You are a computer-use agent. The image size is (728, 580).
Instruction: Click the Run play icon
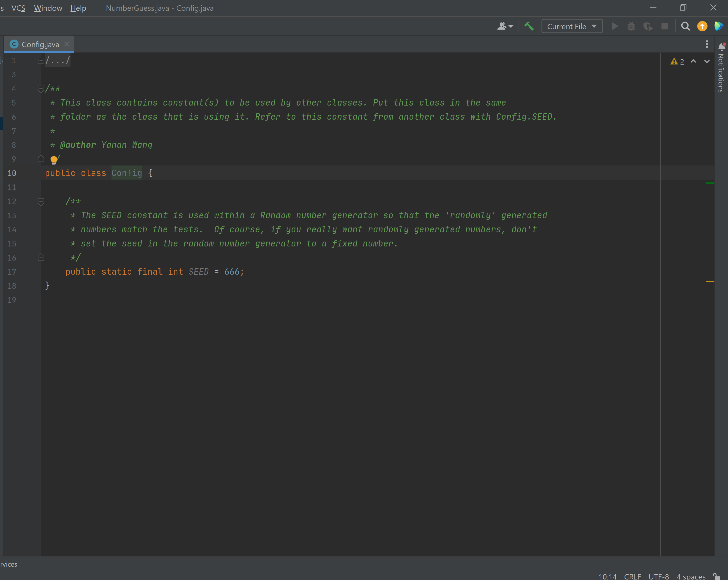pos(615,26)
